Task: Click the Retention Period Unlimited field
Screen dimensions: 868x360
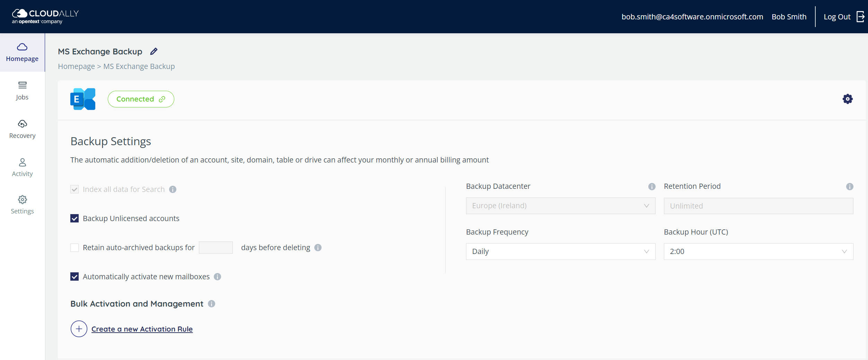Action: coord(759,206)
